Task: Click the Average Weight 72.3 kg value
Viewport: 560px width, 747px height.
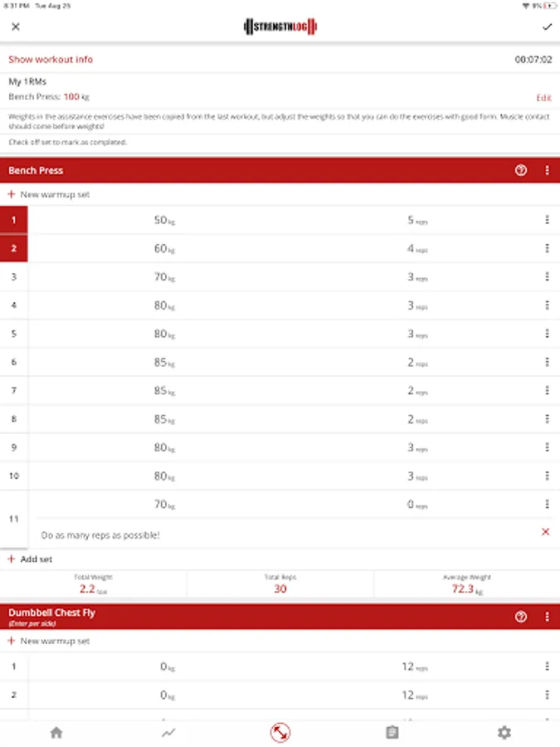Action: click(x=467, y=588)
